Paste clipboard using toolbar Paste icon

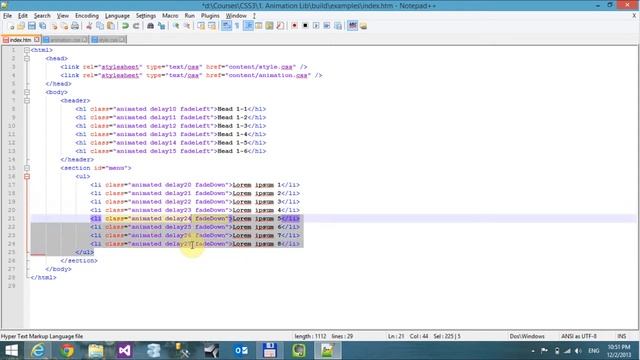coord(111,26)
